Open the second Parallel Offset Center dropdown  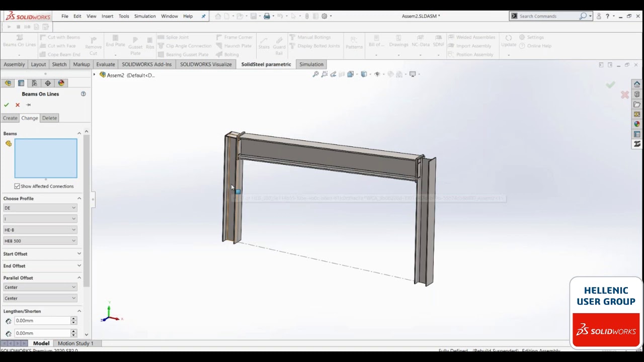pos(40,298)
